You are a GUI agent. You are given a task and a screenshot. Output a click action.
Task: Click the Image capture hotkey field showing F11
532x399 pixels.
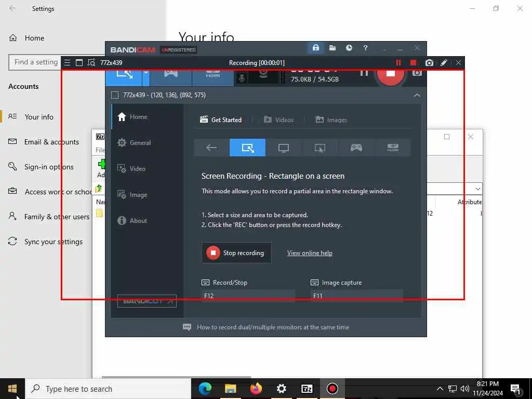[x=357, y=296]
